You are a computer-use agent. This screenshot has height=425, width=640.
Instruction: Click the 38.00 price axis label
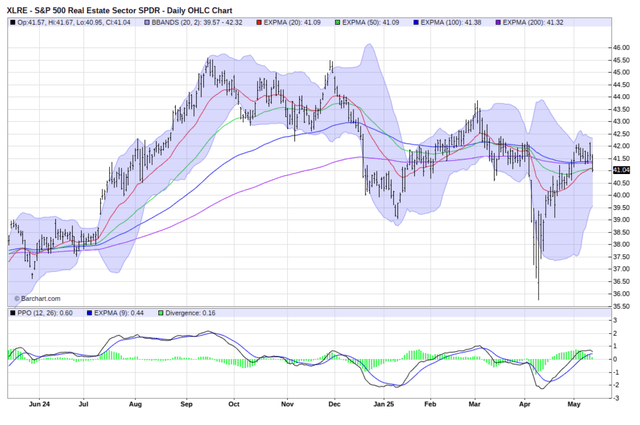tap(621, 244)
